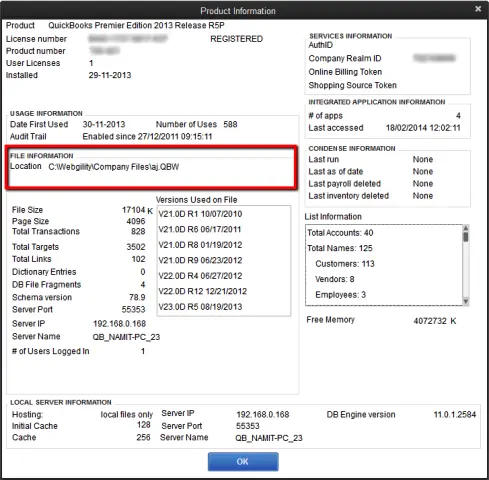Click Server Port value 55353 in file info
Screen dimensions: 489x480
point(134,310)
